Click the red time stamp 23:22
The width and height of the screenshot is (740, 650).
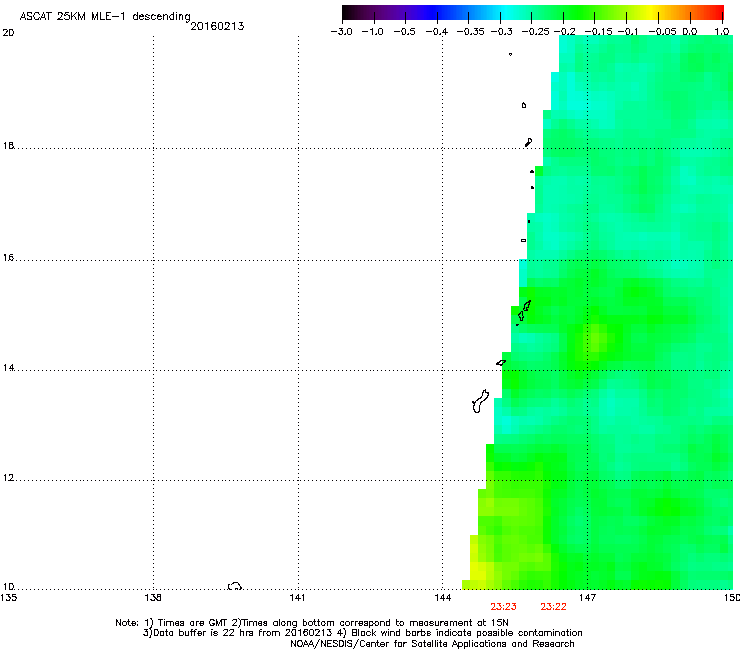(553, 607)
